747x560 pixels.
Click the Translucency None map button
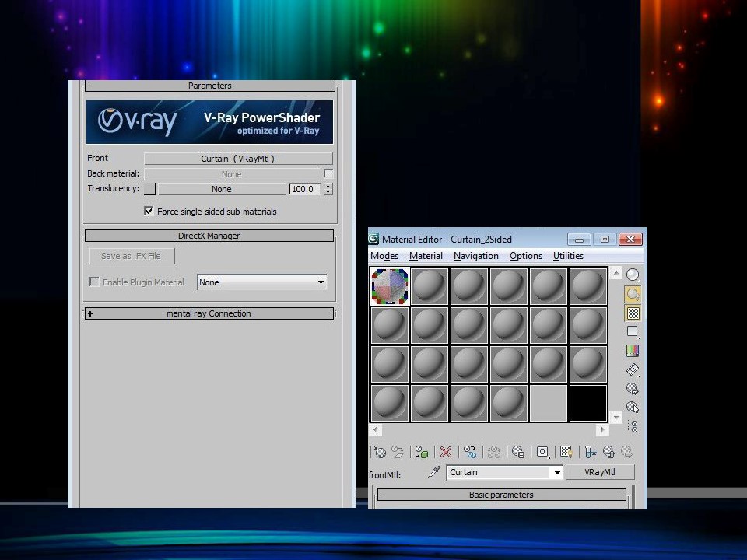tap(222, 188)
